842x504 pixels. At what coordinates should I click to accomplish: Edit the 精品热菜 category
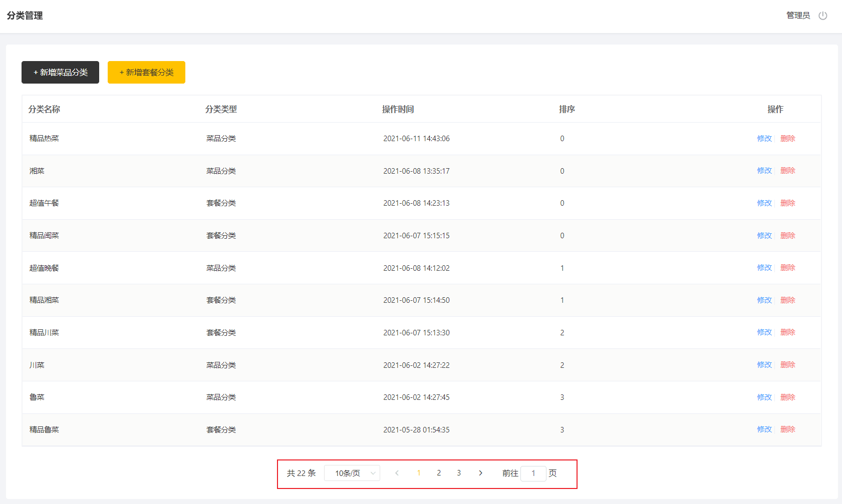tap(764, 139)
